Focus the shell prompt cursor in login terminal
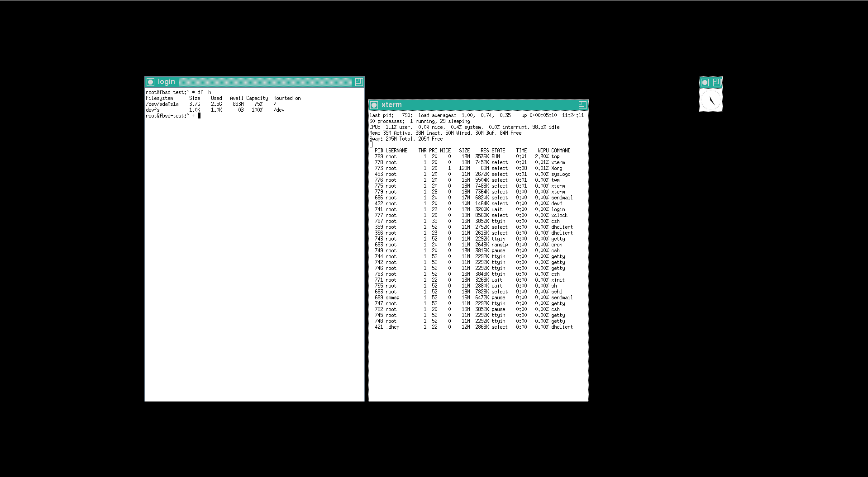 point(199,116)
